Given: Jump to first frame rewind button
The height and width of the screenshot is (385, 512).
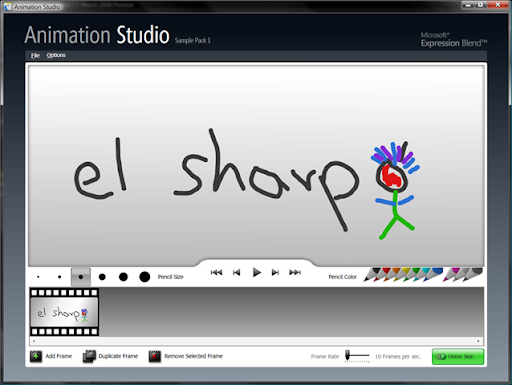Looking at the screenshot, I should point(216,273).
